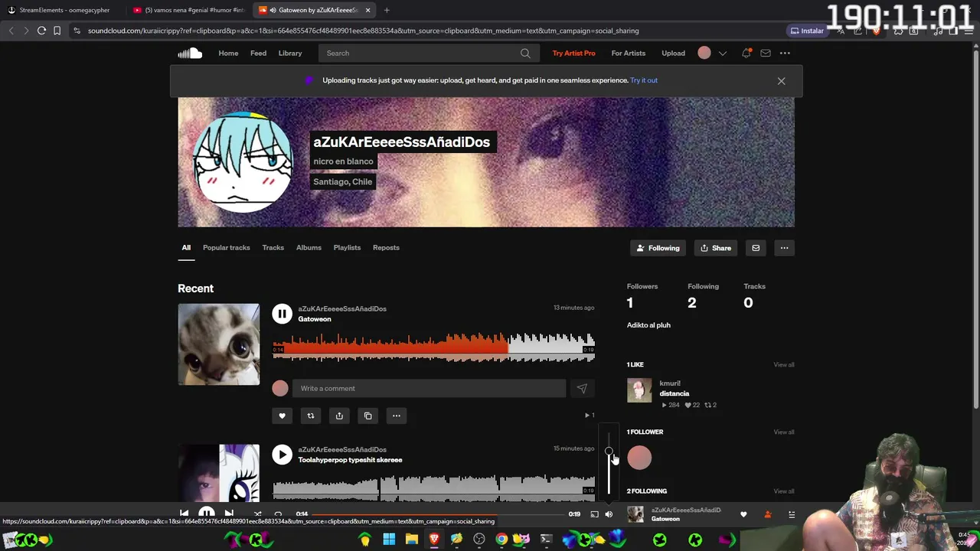
Task: Switch to the Popular tracks tab
Action: (x=227, y=247)
